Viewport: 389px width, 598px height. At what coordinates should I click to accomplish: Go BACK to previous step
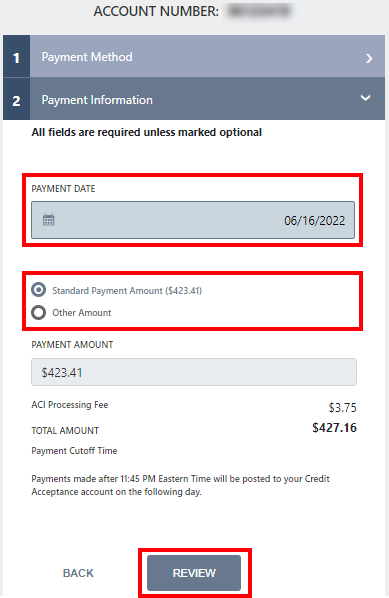pos(78,573)
